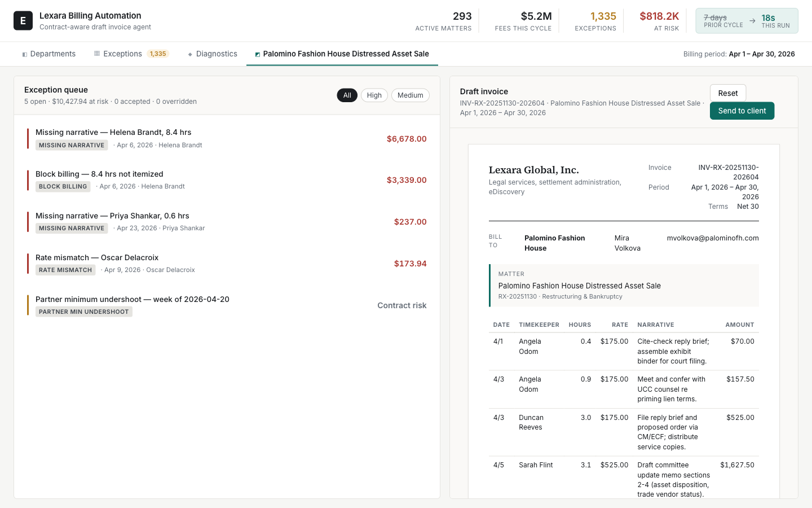Click the mvolkova@palominofh.com email
Image resolution: width=812 pixels, height=508 pixels.
coord(713,238)
